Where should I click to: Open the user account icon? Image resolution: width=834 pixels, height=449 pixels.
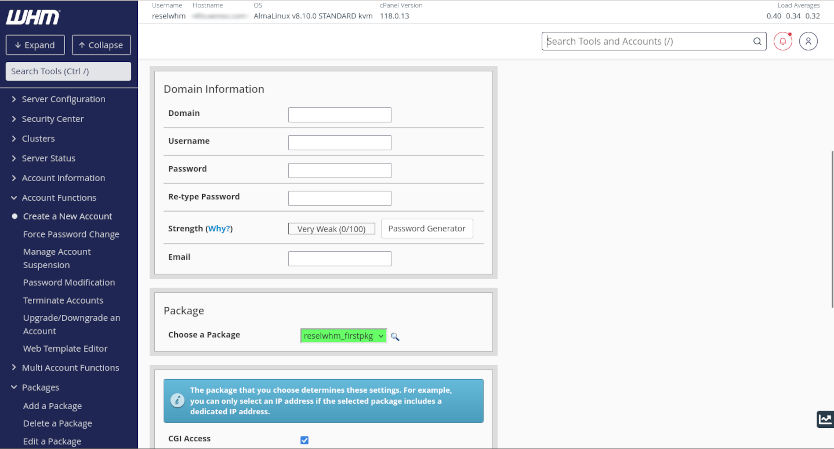[809, 42]
